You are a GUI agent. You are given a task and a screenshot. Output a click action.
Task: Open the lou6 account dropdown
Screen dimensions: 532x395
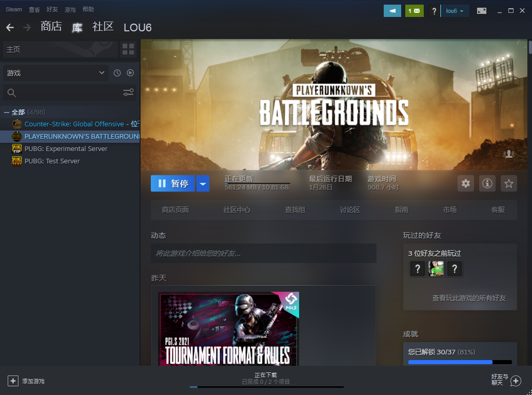pos(455,11)
